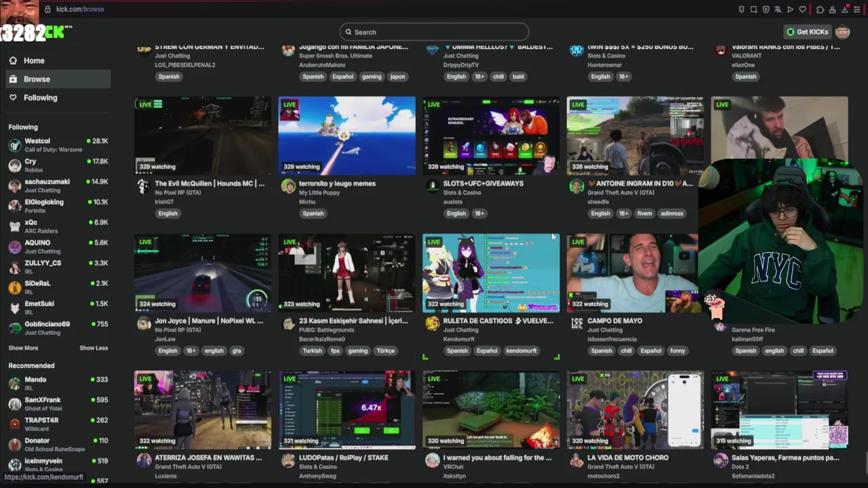Image resolution: width=868 pixels, height=488 pixels.
Task: Click the Westcol channel avatar in sidebar
Action: (x=14, y=145)
